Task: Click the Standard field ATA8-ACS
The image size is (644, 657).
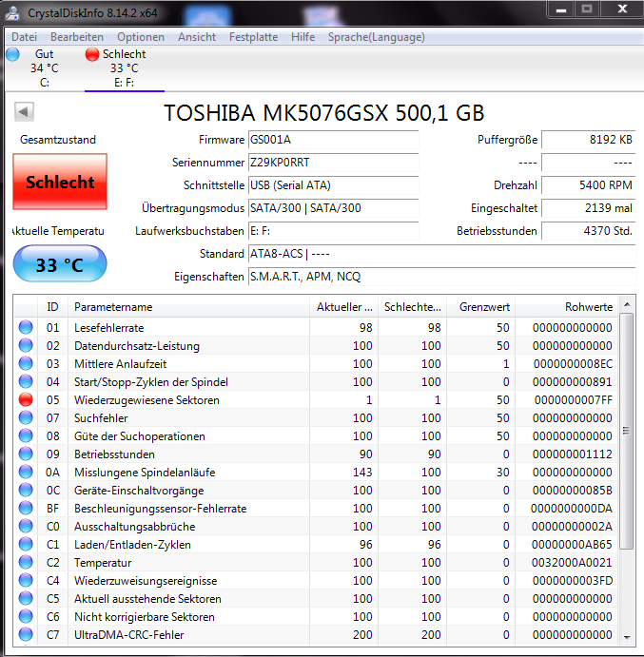Action: coord(442,254)
